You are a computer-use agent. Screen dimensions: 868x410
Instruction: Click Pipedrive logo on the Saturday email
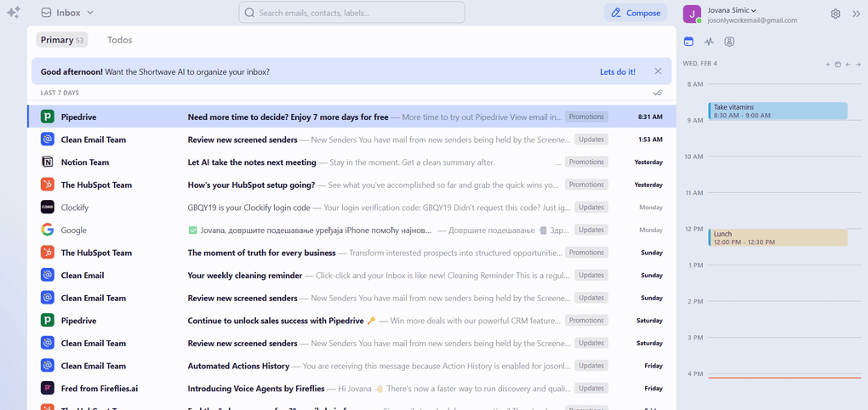coord(47,320)
